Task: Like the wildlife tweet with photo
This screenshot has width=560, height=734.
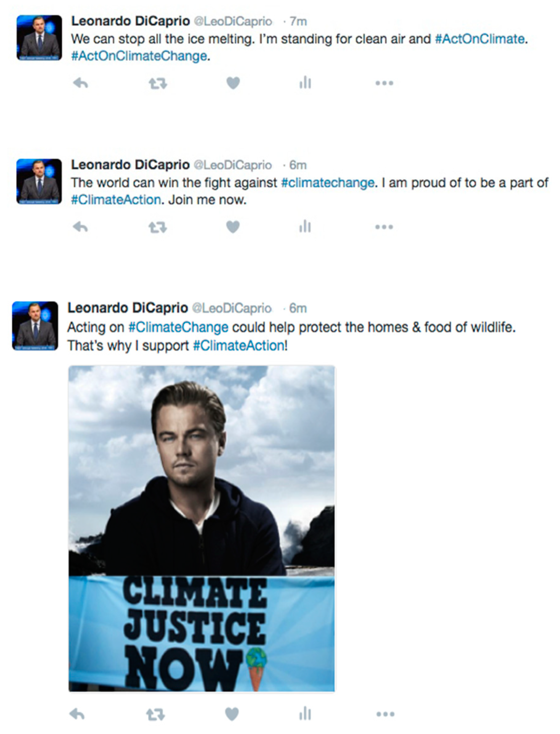Action: [x=232, y=714]
